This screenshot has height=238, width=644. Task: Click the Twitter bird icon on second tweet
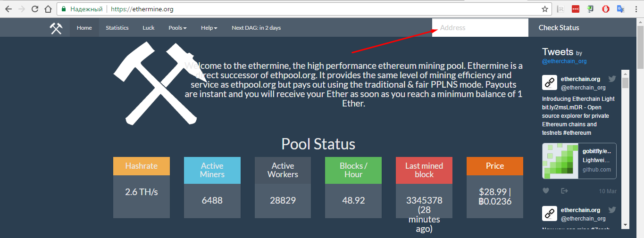pyautogui.click(x=612, y=210)
